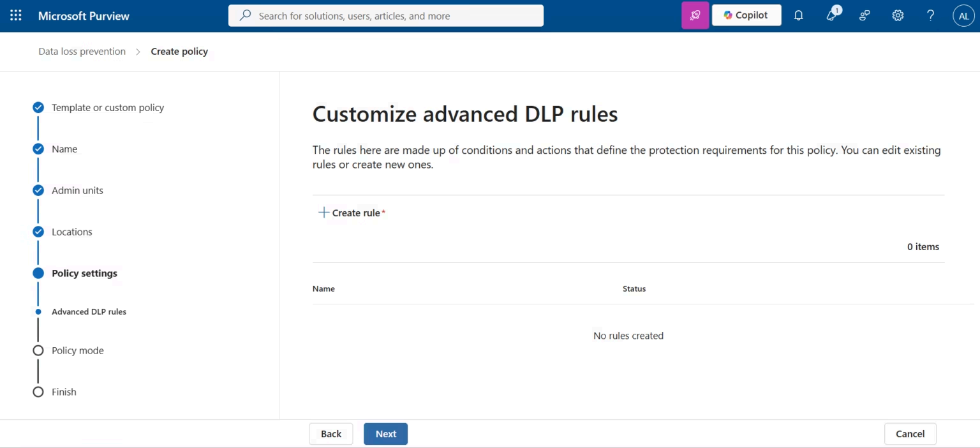Cancel the policy creation
The image size is (980, 448).
point(910,434)
